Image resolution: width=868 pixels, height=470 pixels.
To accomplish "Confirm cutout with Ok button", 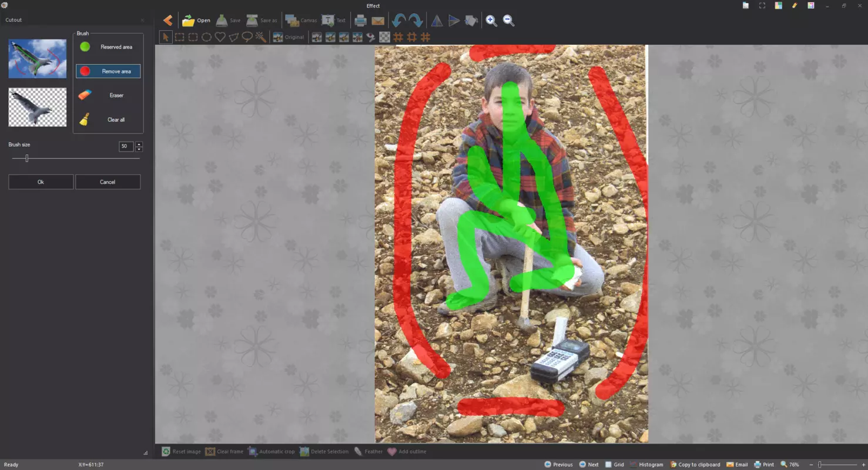I will (41, 182).
